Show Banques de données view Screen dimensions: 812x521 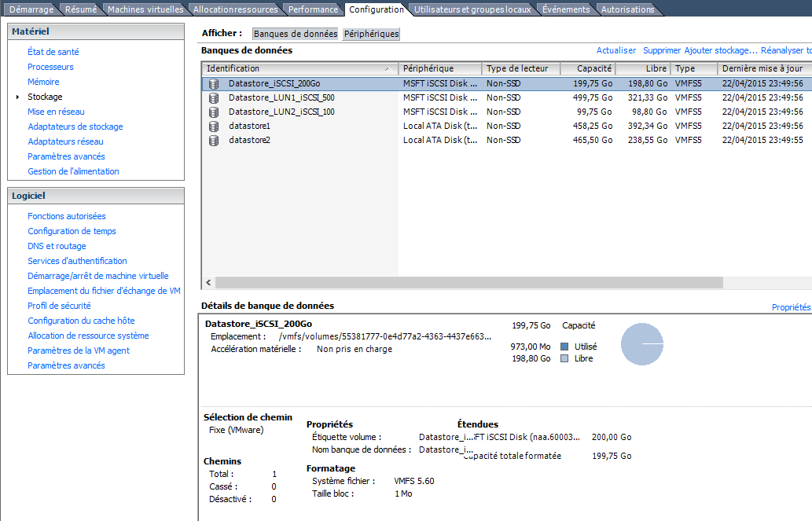point(296,34)
